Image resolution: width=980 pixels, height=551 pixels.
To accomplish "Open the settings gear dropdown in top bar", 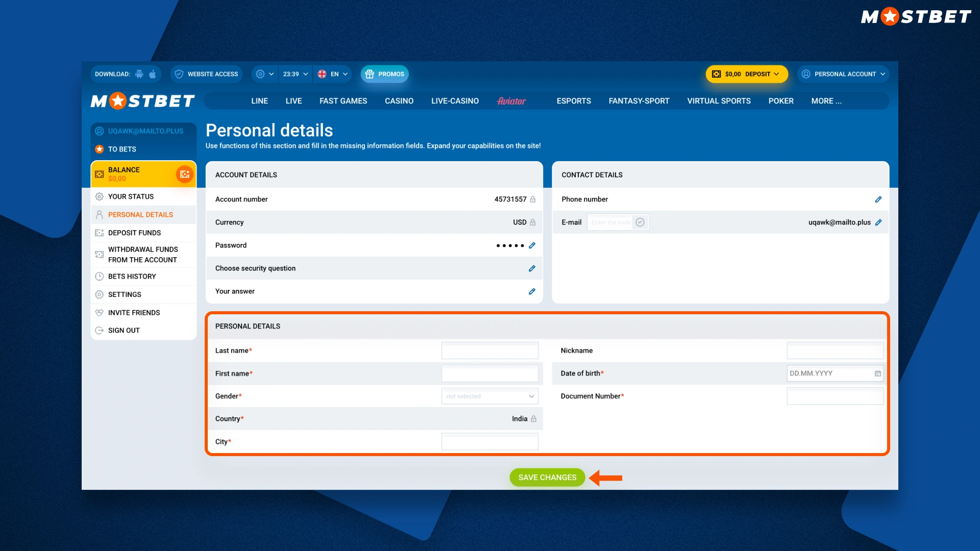I will 264,74.
